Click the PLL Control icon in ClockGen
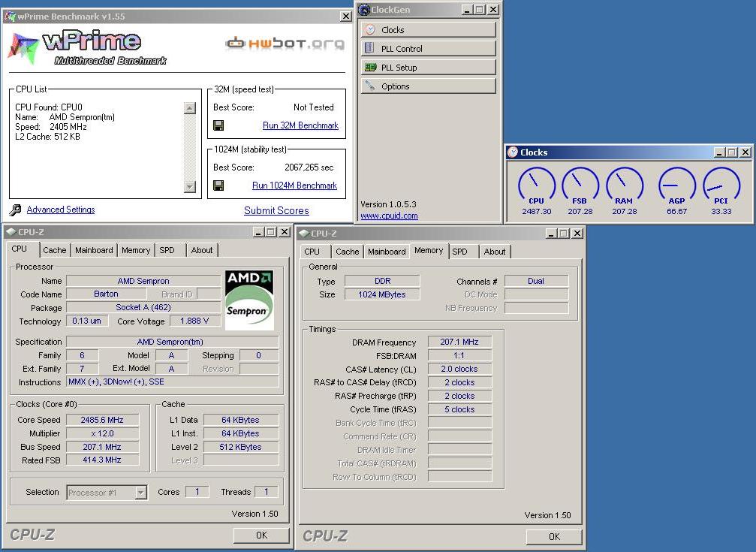Viewport: 756px width, 552px height. point(370,48)
